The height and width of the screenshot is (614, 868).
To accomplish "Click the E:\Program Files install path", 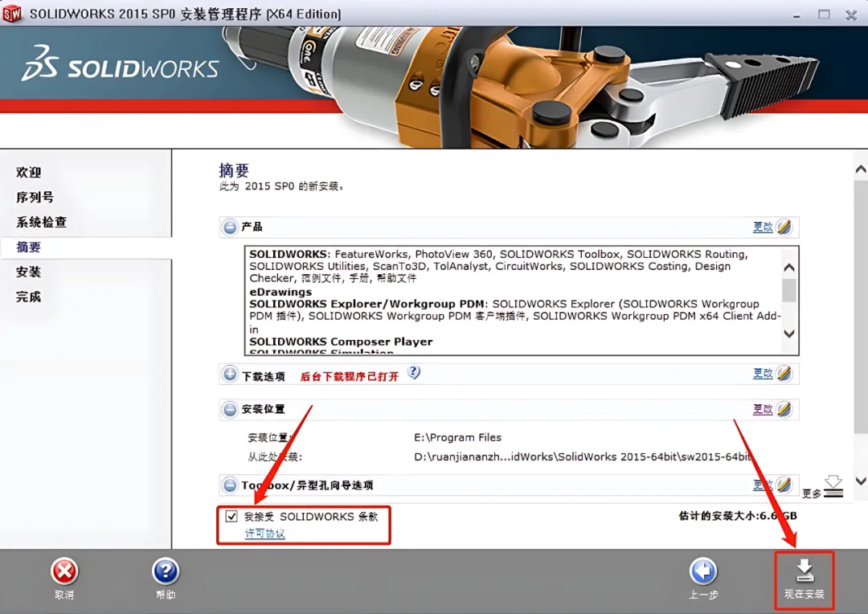I will pos(458,437).
